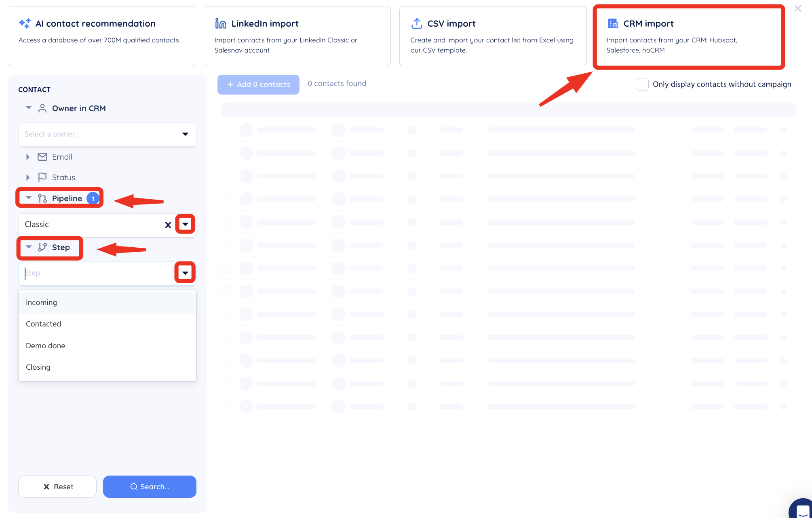This screenshot has height=518, width=812.
Task: Toggle the Step dropdown arrow
Action: coord(185,273)
